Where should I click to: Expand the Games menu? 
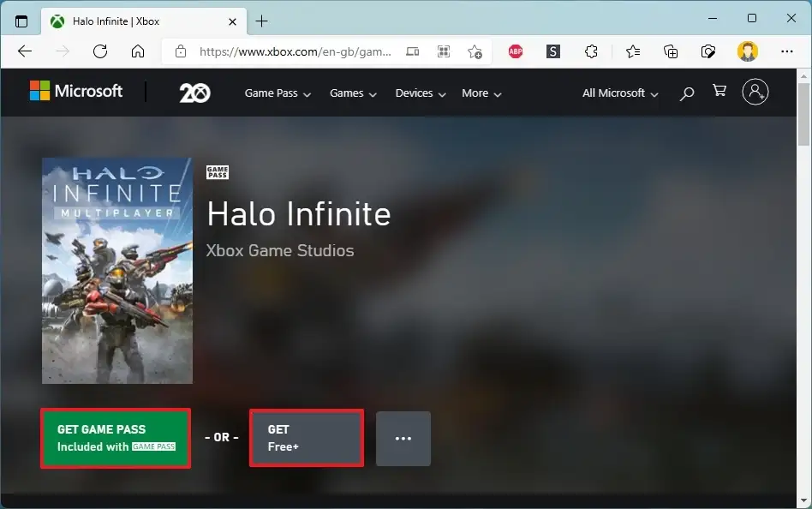(x=353, y=93)
